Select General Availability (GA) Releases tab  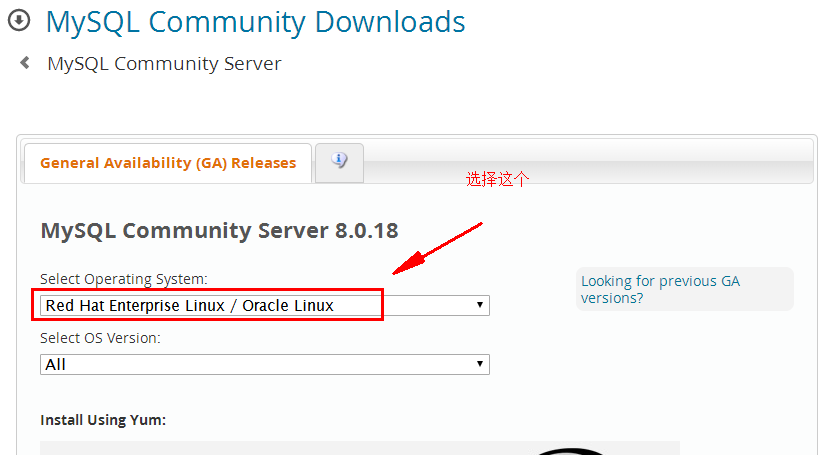(x=168, y=163)
